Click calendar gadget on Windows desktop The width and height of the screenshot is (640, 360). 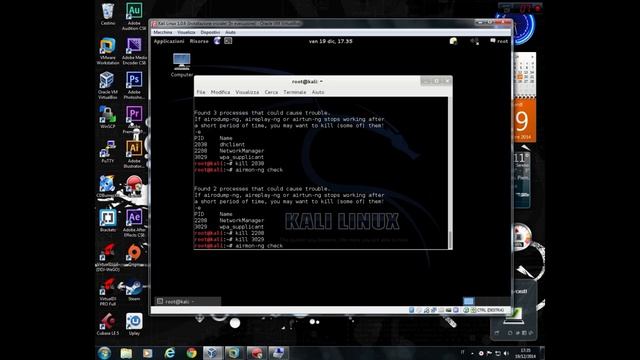524,97
